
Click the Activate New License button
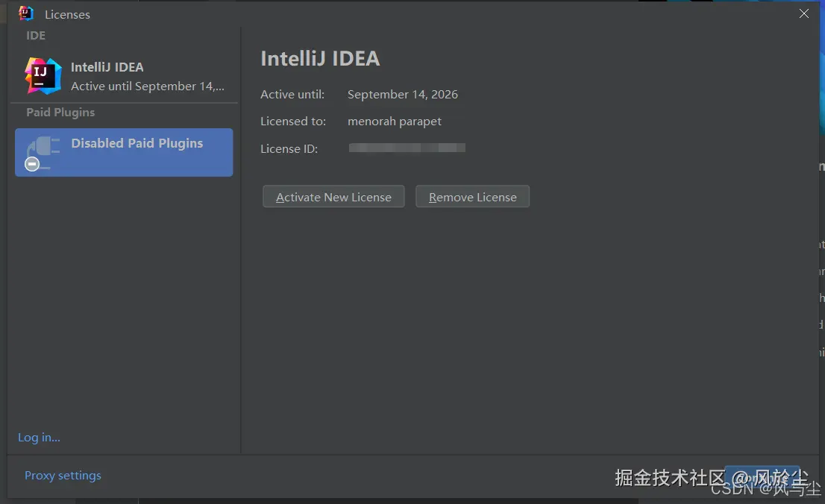click(333, 197)
